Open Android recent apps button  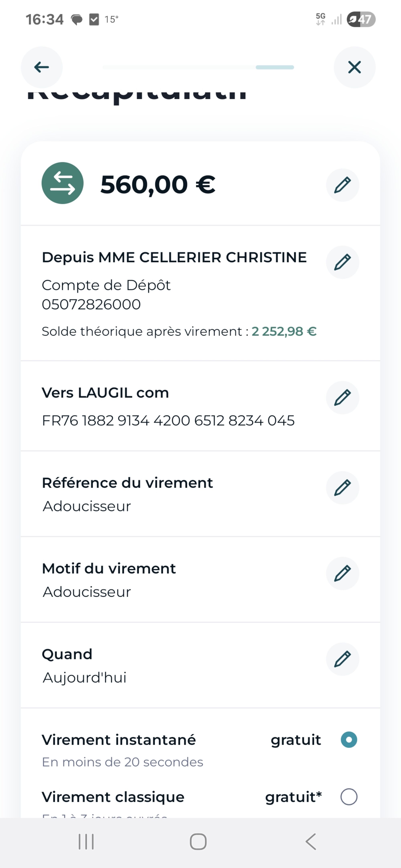86,842
